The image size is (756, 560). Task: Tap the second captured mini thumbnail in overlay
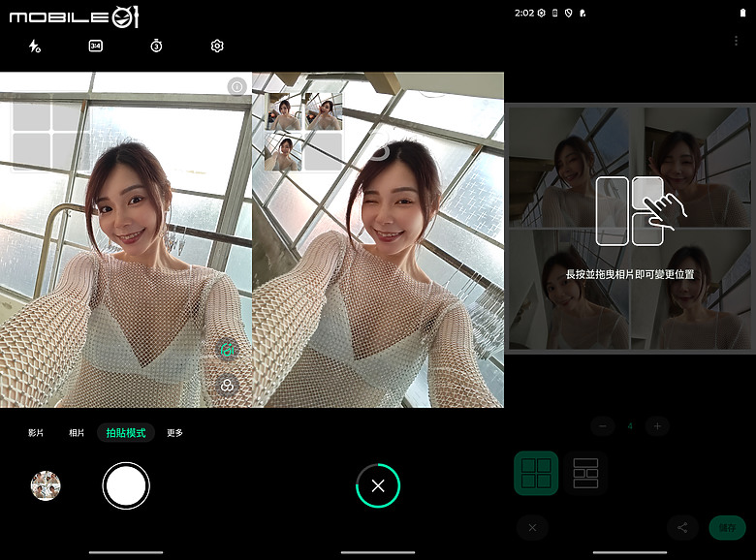(x=324, y=111)
